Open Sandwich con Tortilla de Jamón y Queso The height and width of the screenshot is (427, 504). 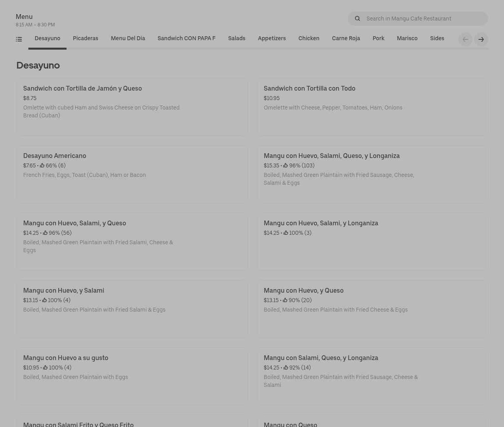pos(132,107)
